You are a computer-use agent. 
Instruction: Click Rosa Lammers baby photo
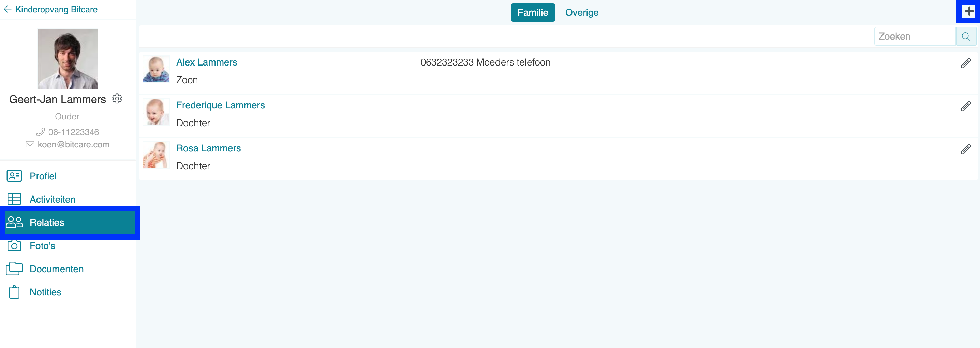click(156, 155)
